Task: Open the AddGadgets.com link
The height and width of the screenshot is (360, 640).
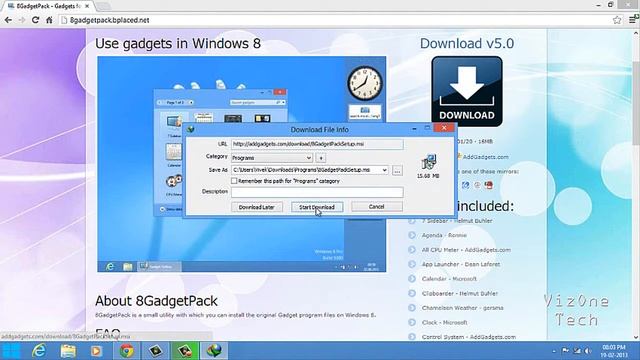Action: [x=485, y=157]
